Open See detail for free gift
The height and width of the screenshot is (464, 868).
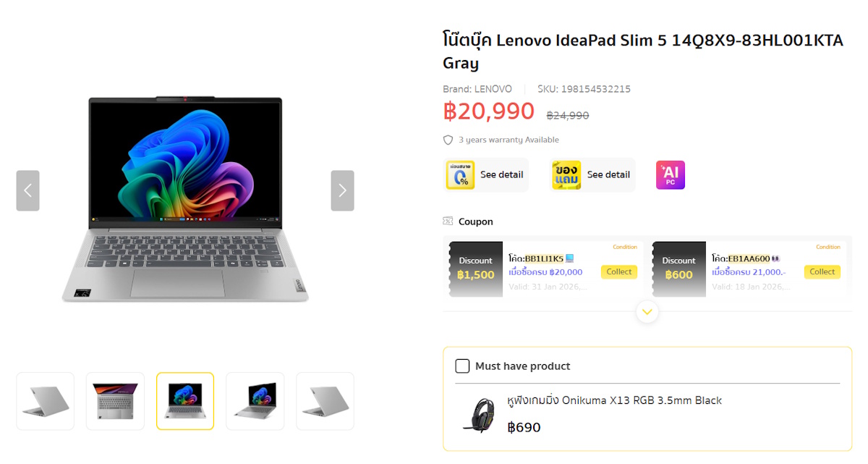pyautogui.click(x=608, y=175)
